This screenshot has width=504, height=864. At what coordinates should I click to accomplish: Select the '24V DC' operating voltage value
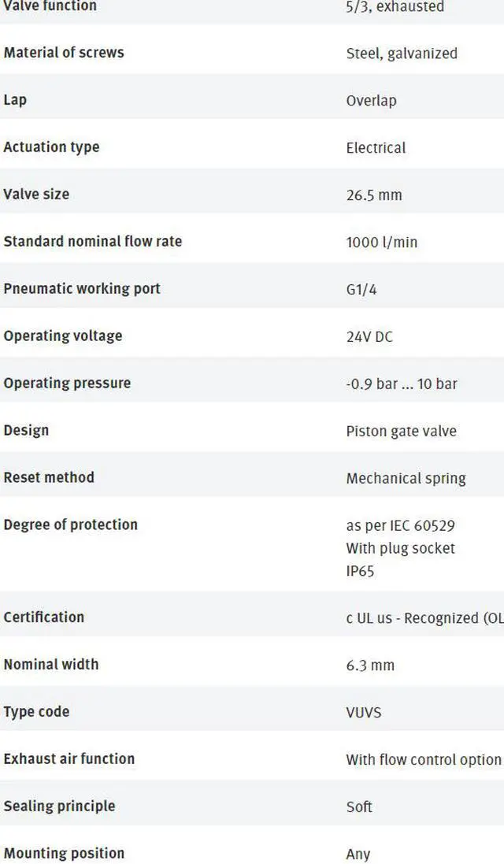coord(369,336)
